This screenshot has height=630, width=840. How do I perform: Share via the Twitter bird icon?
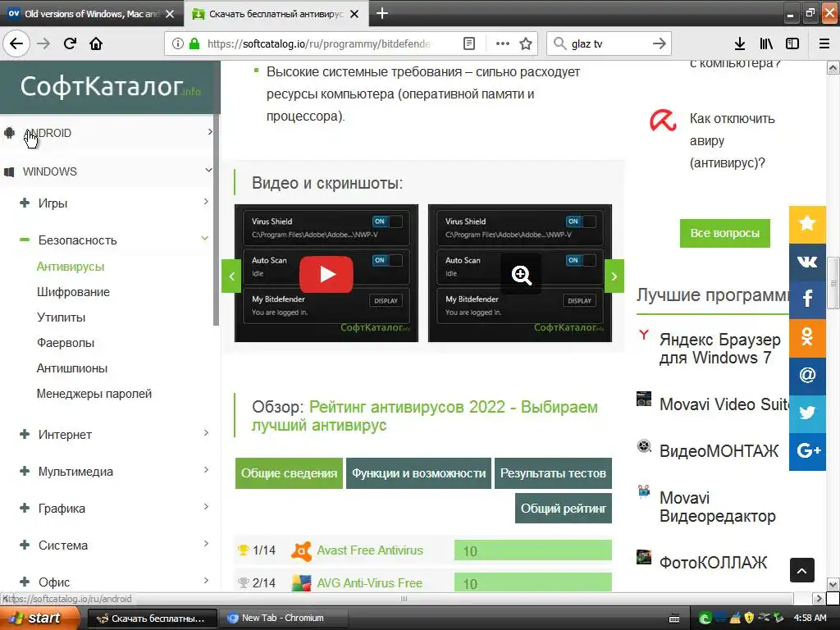tap(807, 413)
